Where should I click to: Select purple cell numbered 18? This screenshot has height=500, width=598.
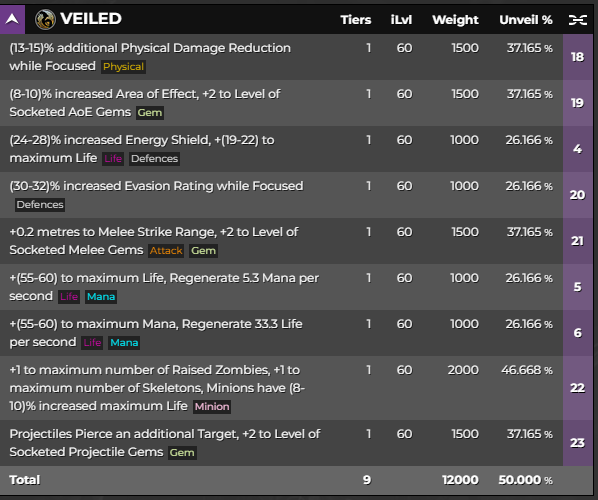pos(577,57)
